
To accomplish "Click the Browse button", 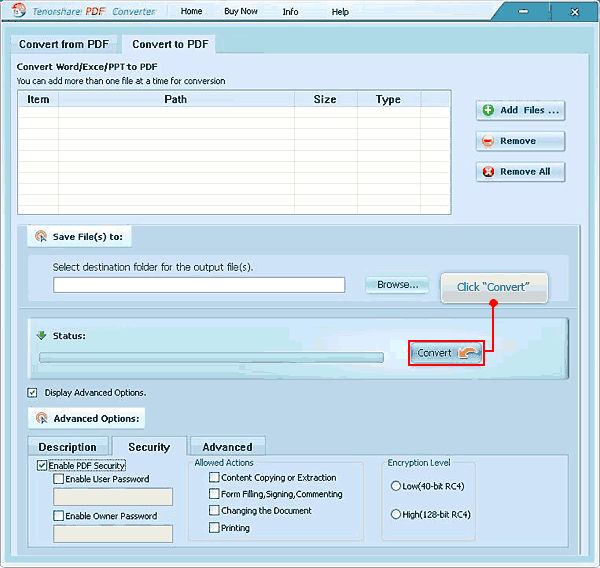I will point(397,285).
